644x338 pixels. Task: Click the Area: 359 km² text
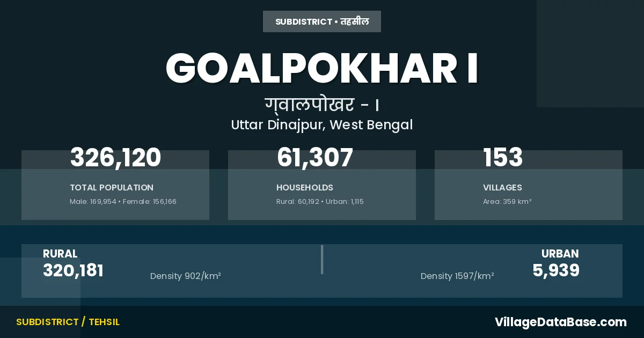click(507, 202)
